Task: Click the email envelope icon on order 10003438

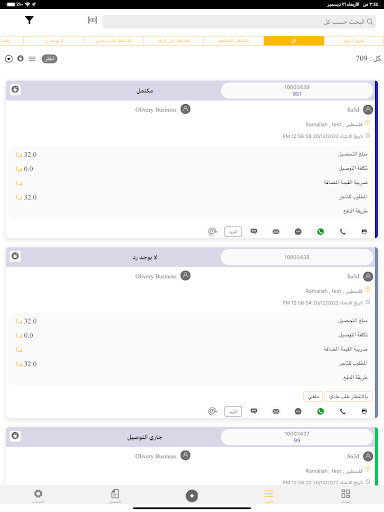Action: 276,411
